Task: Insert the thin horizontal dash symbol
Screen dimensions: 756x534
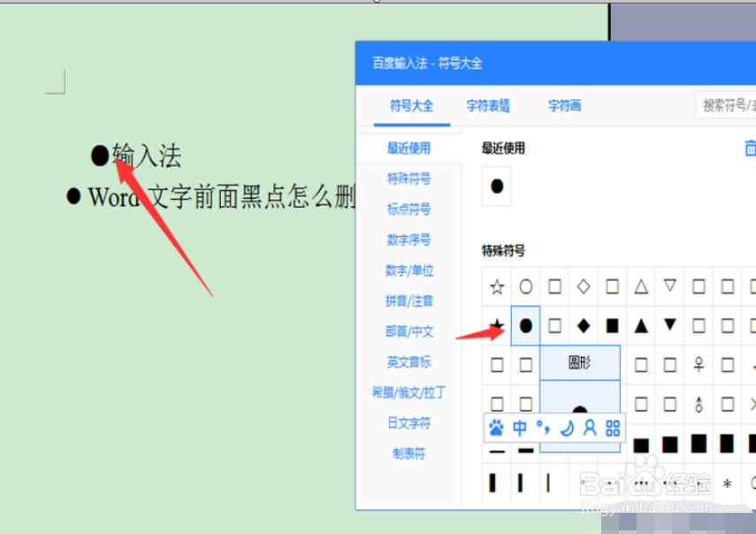Action: 497,451
